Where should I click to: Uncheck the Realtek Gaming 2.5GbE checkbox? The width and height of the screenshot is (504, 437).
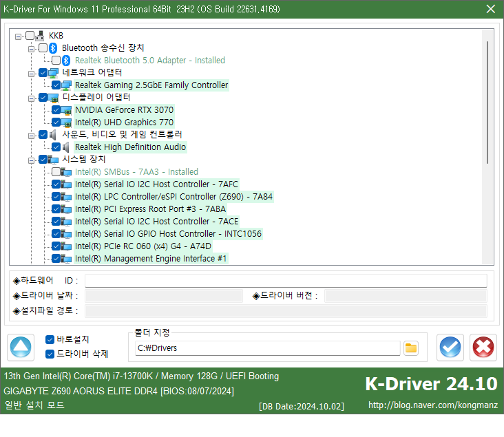tap(56, 85)
